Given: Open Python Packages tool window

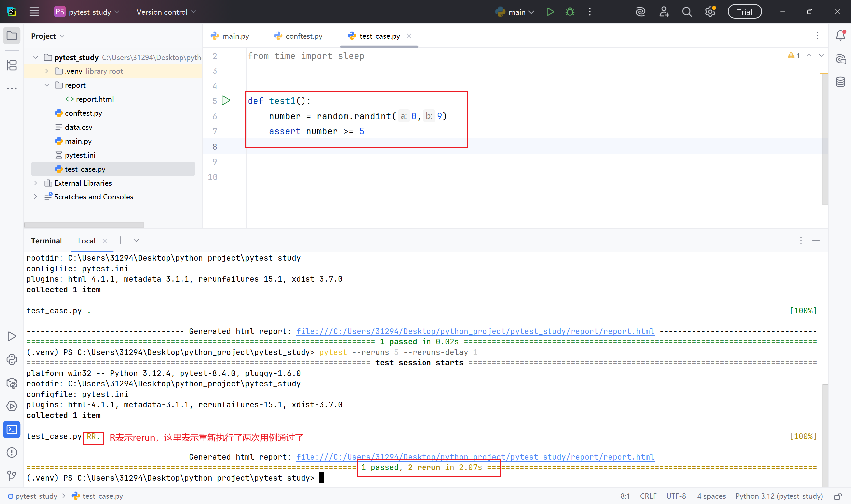Looking at the screenshot, I should [x=12, y=383].
